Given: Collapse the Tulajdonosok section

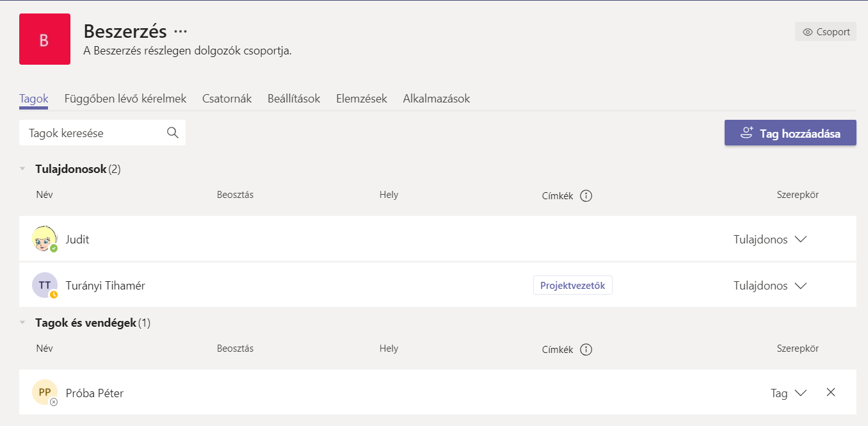Looking at the screenshot, I should (x=22, y=169).
